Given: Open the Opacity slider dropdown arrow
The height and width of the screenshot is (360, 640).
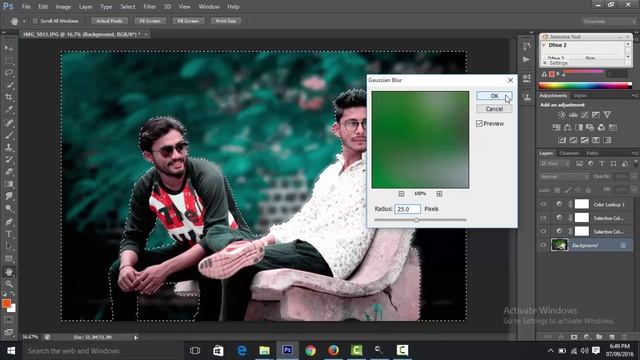Looking at the screenshot, I should click(x=633, y=177).
